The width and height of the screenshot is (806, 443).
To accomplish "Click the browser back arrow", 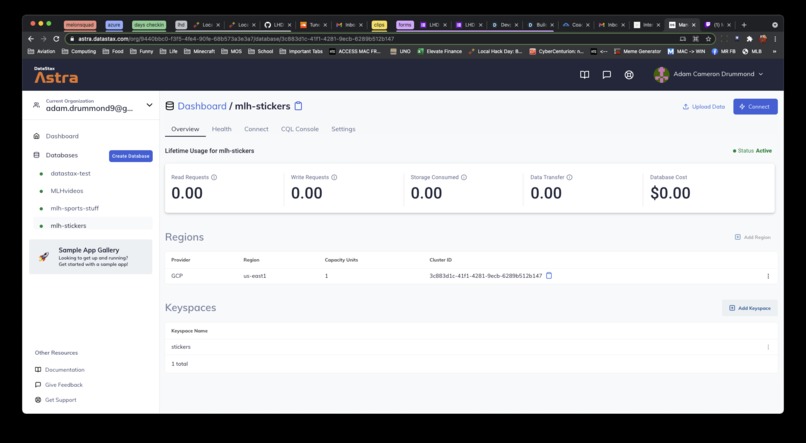I will (x=31, y=39).
